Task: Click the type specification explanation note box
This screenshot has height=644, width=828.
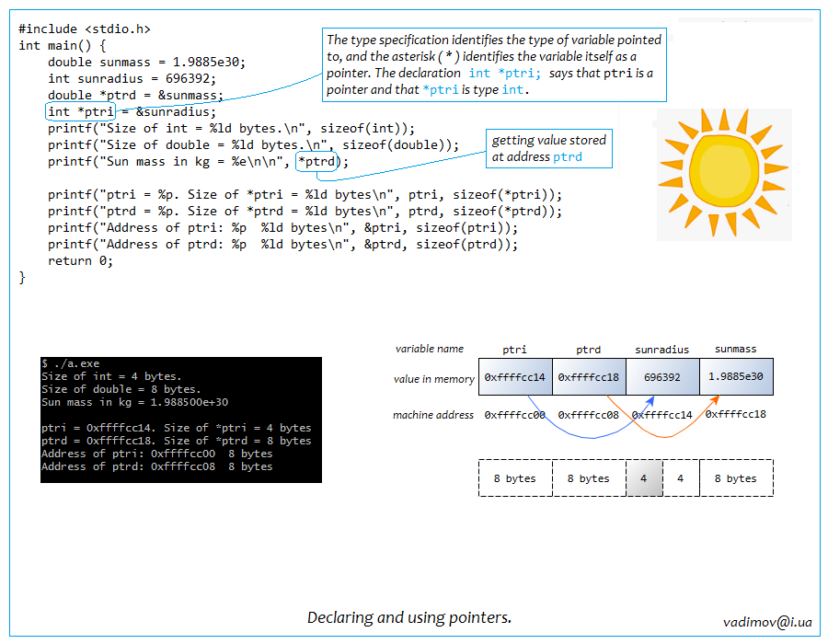Action: 494,65
